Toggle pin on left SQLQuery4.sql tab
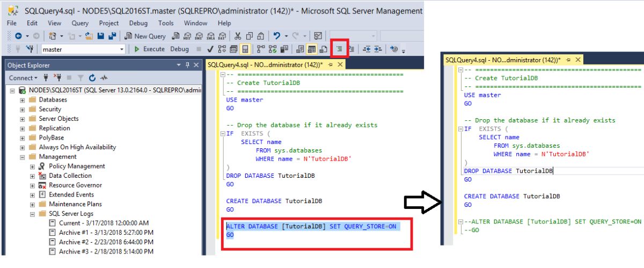The width and height of the screenshot is (644, 268). click(331, 64)
